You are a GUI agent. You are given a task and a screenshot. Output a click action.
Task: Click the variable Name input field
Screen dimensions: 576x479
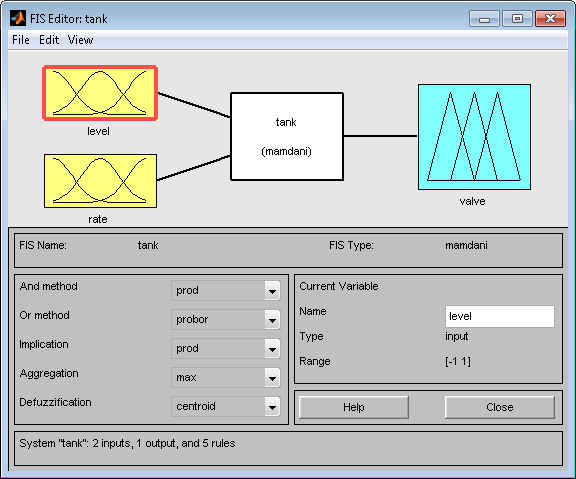[x=500, y=316]
